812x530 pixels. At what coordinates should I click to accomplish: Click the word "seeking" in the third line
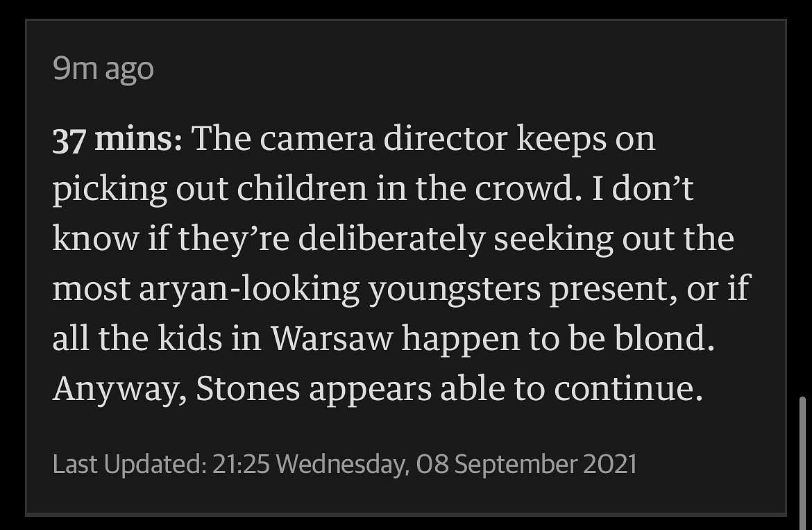[x=554, y=239]
